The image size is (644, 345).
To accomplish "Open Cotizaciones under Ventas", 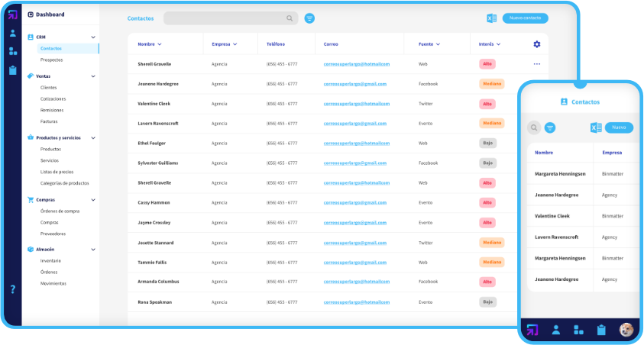I will pyautogui.click(x=53, y=98).
